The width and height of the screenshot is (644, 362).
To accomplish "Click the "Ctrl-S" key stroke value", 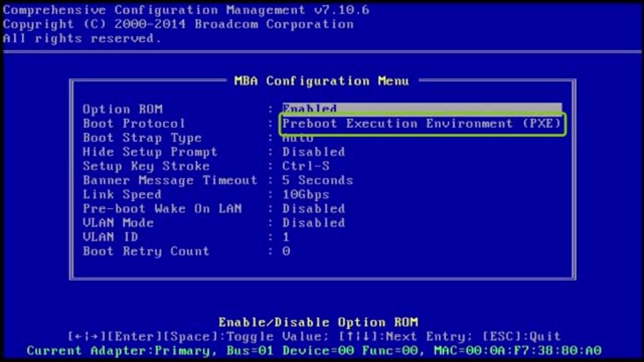I will [x=306, y=166].
